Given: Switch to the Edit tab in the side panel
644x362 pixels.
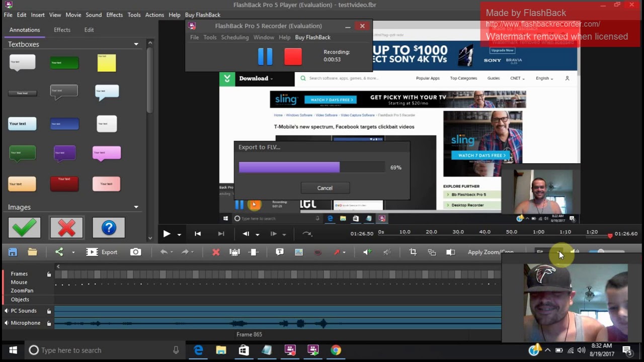Looking at the screenshot, I should tap(89, 30).
